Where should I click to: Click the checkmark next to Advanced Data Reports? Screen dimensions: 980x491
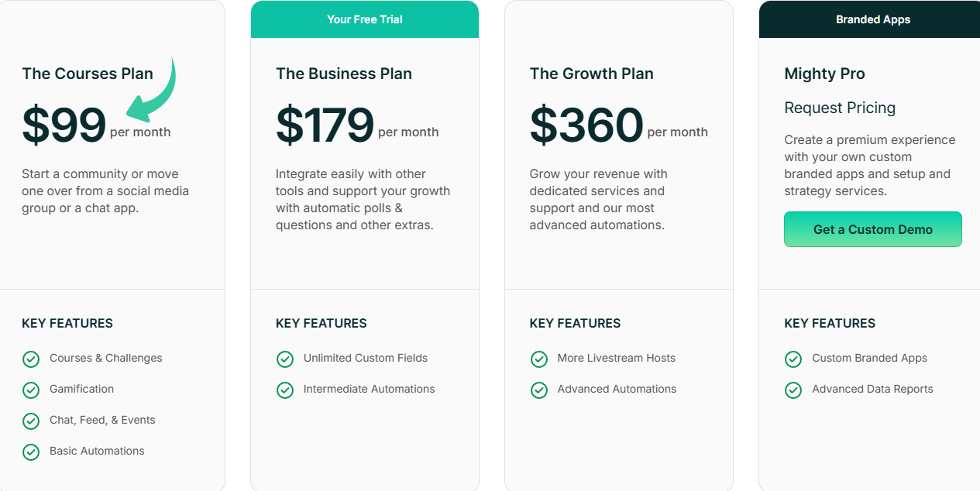[793, 390]
